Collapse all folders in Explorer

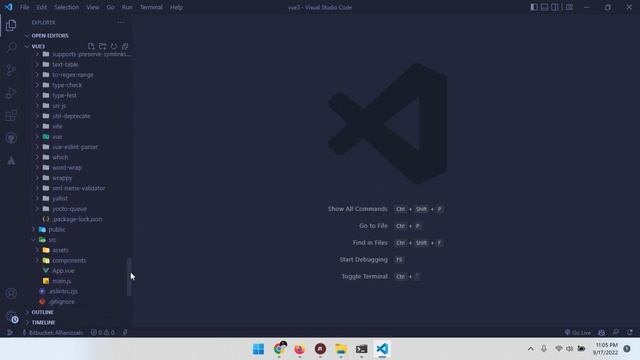125,46
